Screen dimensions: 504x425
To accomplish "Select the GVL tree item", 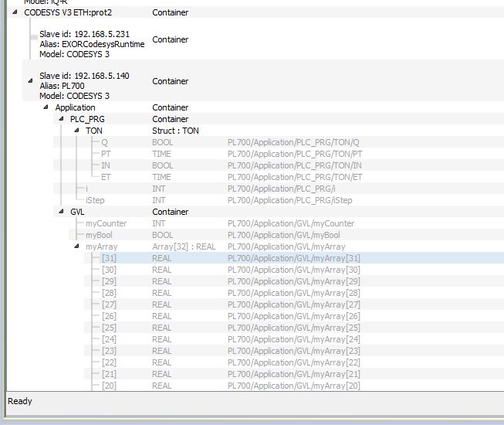I will pos(77,212).
